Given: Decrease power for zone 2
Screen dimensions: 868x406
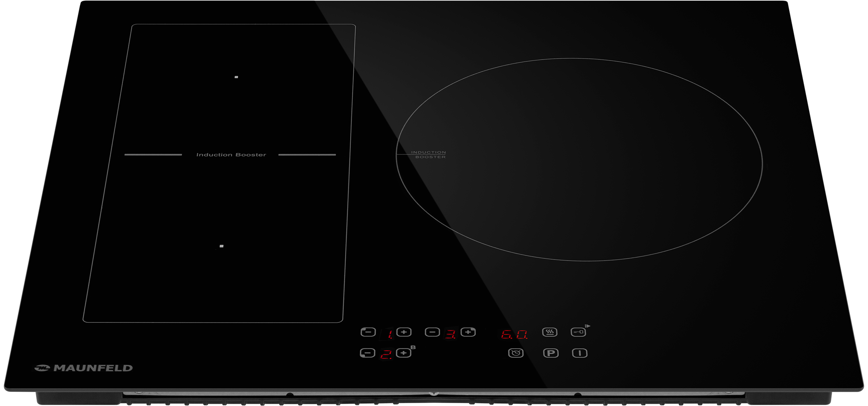Looking at the screenshot, I should coord(367,353).
